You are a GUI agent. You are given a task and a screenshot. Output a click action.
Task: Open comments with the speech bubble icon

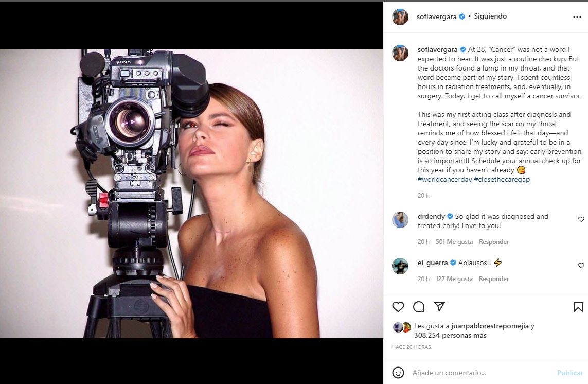[419, 307]
